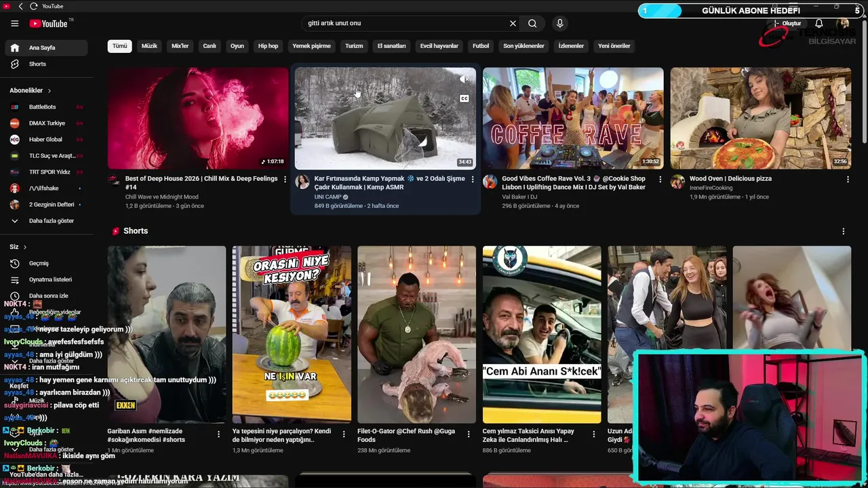
Task: Open the Gariban Asım short
Action: click(x=167, y=335)
